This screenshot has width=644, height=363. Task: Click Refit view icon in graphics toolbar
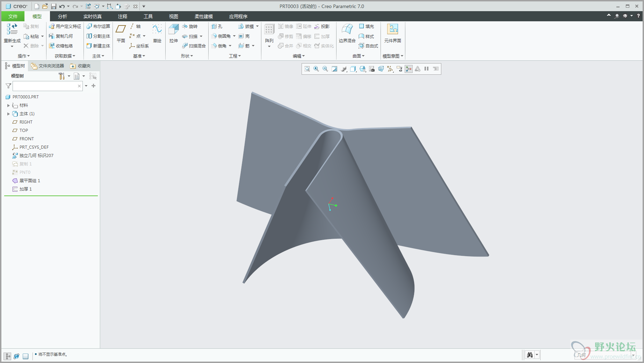307,69
